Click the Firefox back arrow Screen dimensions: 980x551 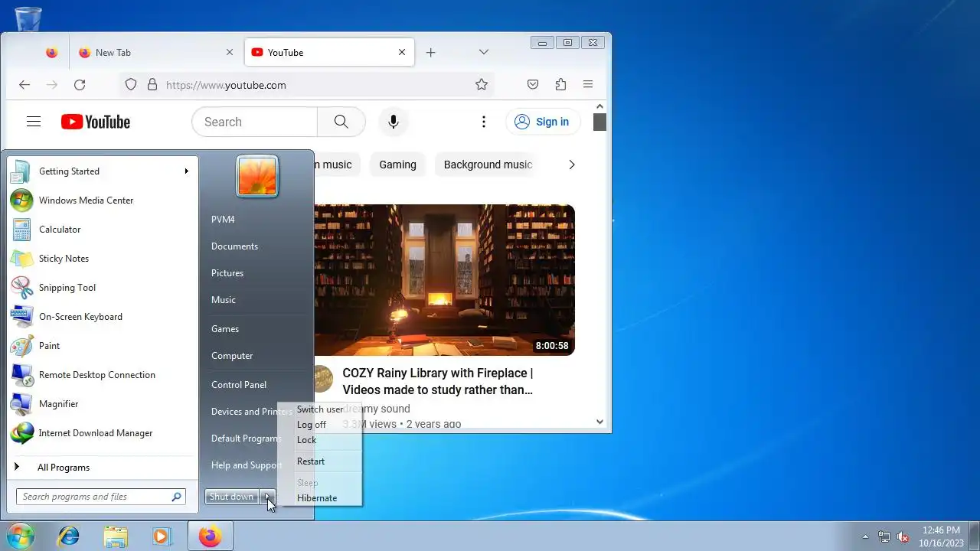(x=24, y=85)
